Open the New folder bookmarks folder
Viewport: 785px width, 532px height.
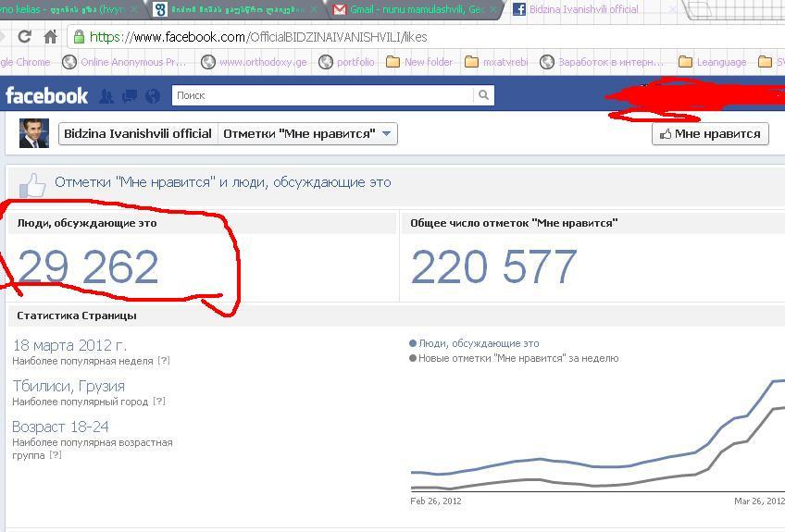(419, 62)
